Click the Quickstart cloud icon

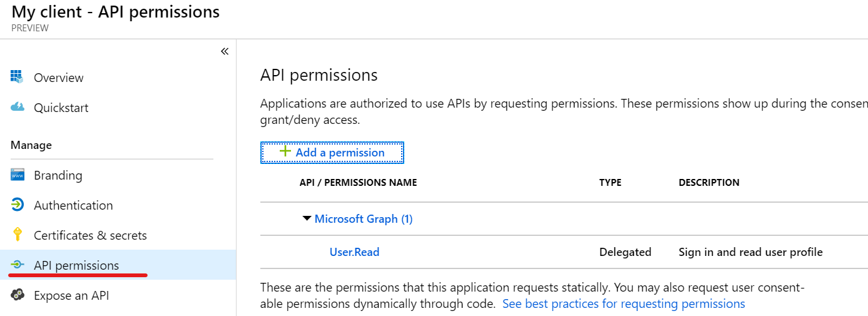[18, 107]
